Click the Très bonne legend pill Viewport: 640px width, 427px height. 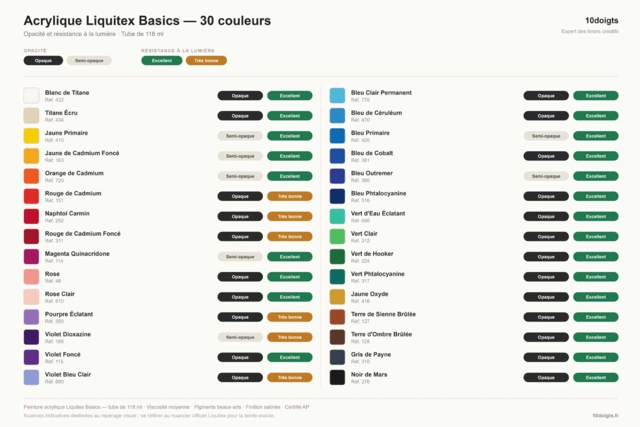click(x=206, y=60)
